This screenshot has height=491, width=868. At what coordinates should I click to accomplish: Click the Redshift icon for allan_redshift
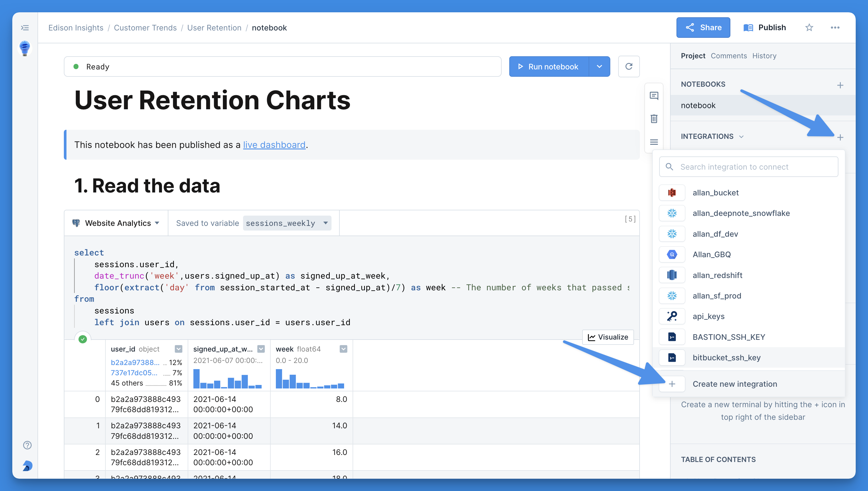672,275
